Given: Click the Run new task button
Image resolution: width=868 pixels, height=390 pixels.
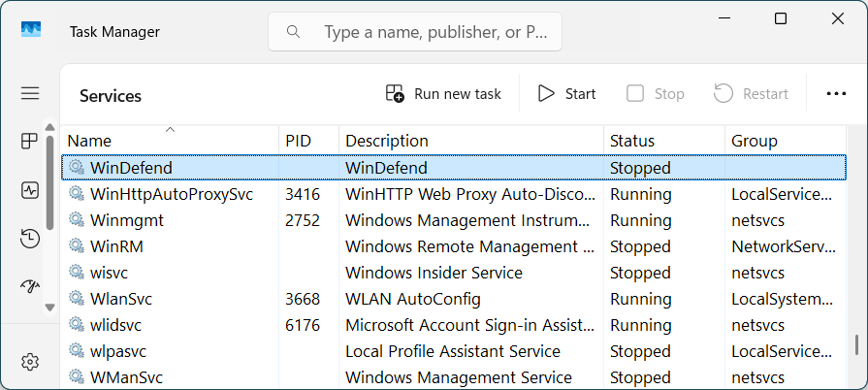Looking at the screenshot, I should click(x=444, y=94).
